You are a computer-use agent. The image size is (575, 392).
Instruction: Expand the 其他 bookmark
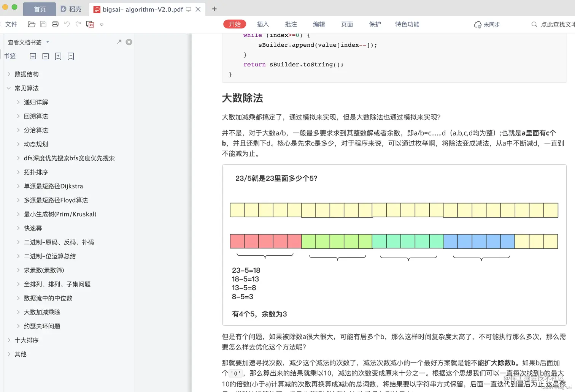[9, 354]
